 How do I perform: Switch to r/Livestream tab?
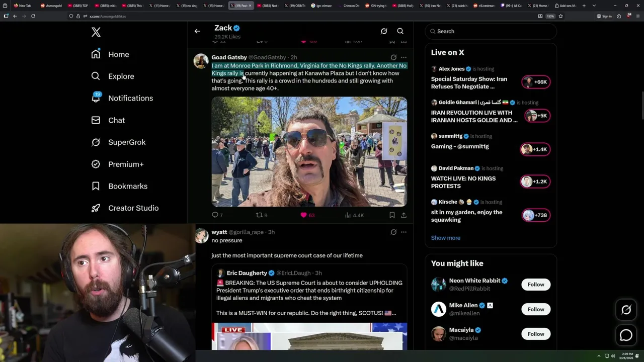click(x=484, y=6)
